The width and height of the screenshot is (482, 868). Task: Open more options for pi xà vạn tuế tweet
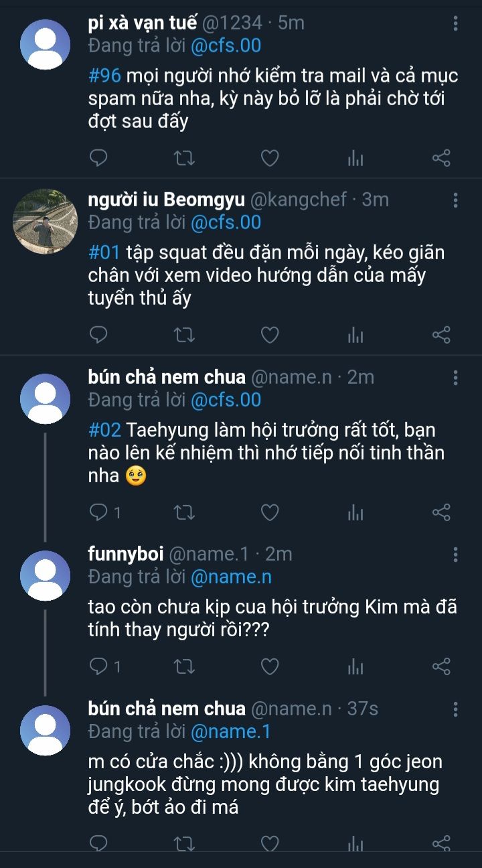(x=456, y=24)
